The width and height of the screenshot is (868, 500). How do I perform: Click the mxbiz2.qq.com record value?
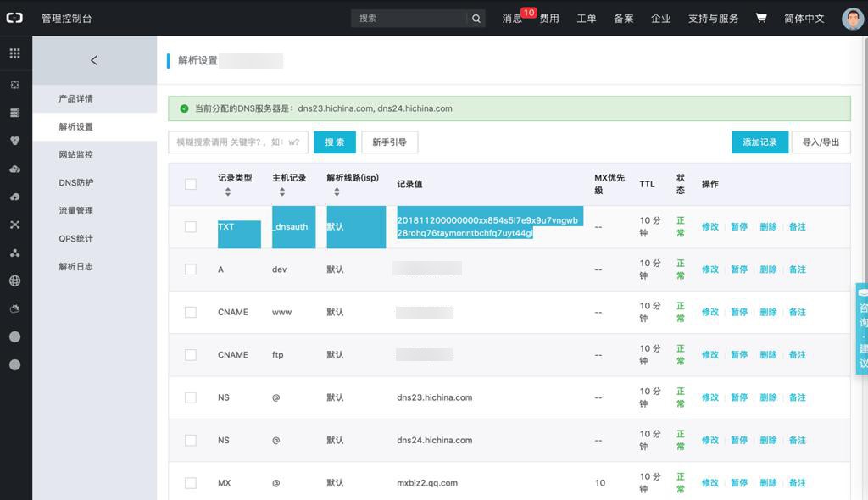pyautogui.click(x=427, y=483)
